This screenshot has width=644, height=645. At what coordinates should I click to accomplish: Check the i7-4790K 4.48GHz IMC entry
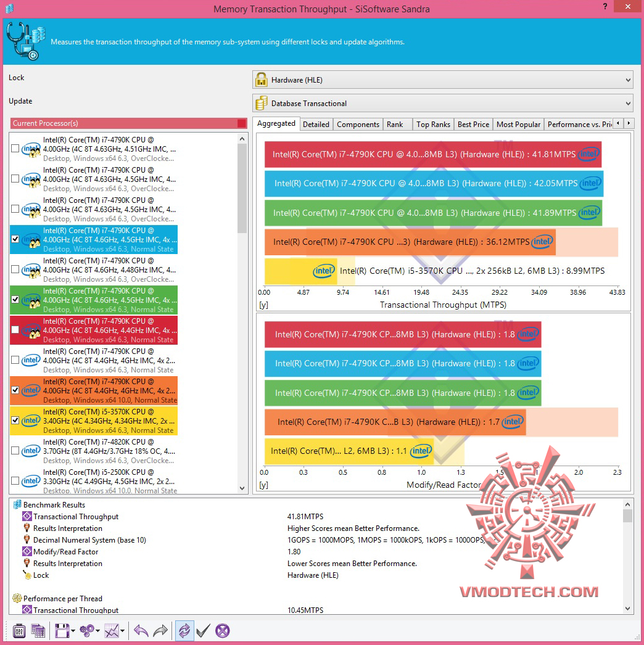pos(15,269)
